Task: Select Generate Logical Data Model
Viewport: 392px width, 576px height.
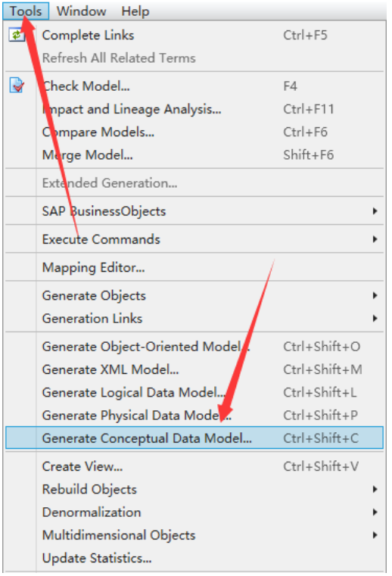Action: click(x=194, y=392)
